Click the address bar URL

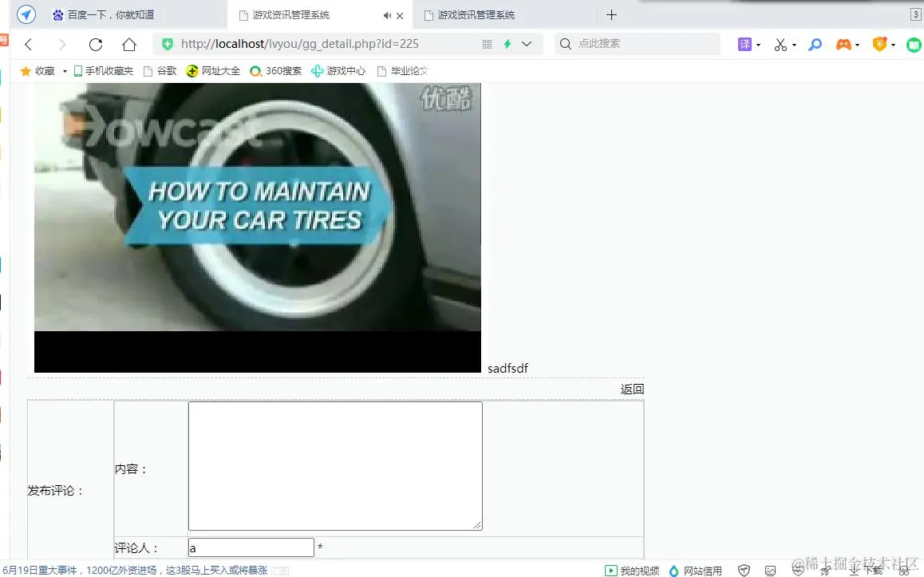(x=300, y=44)
